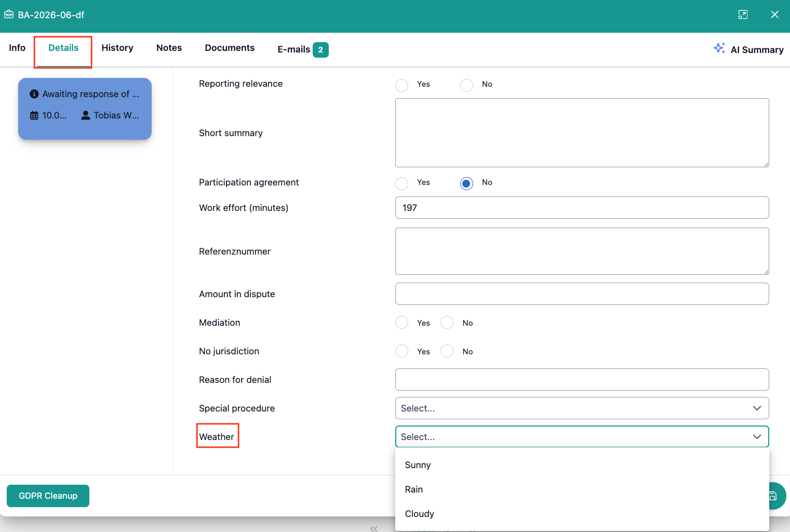Screen dimensions: 790x532
Task: Switch to the Info tab
Action: 17,48
